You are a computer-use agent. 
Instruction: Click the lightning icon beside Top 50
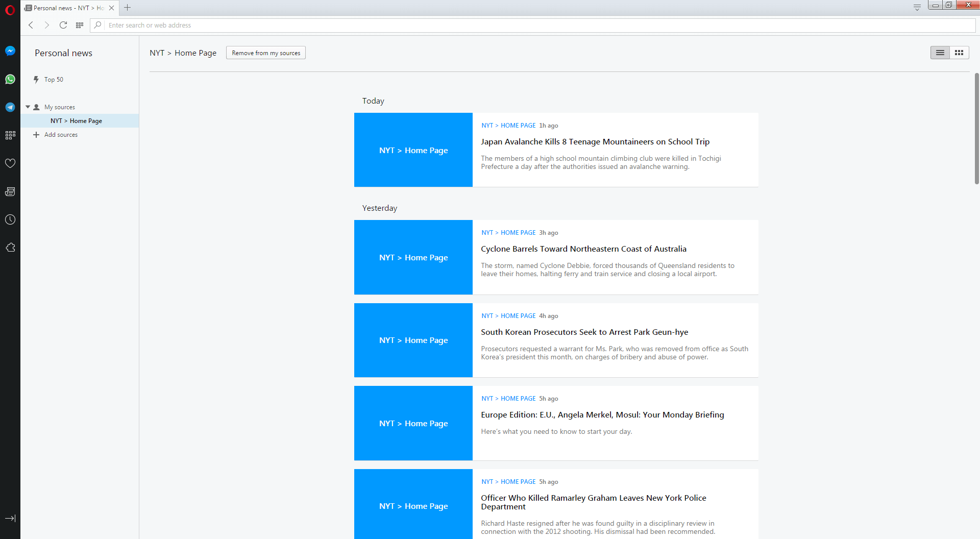36,80
